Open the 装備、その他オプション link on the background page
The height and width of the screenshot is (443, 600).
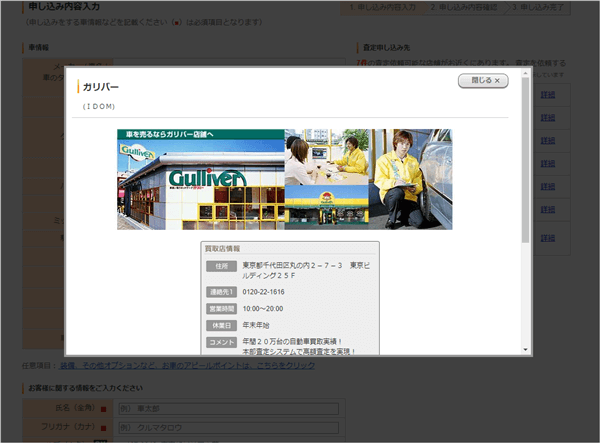[187, 365]
